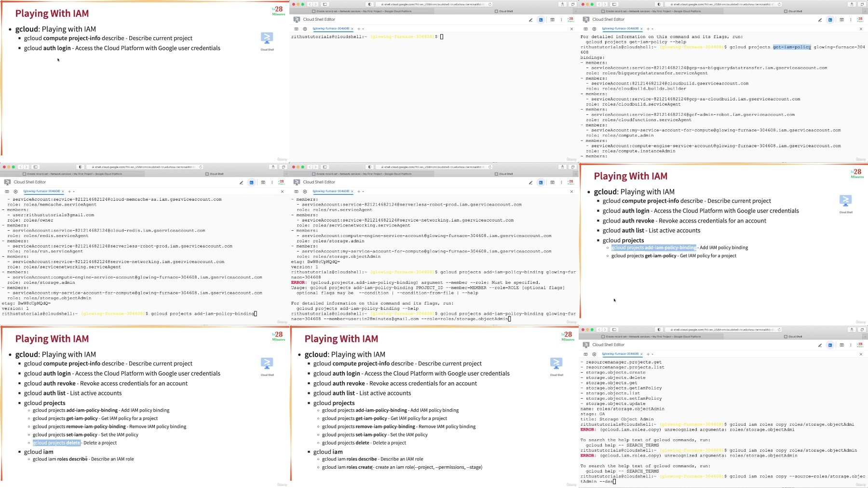Open editor pencil icon in the roles-copy frame

pyautogui.click(x=820, y=345)
